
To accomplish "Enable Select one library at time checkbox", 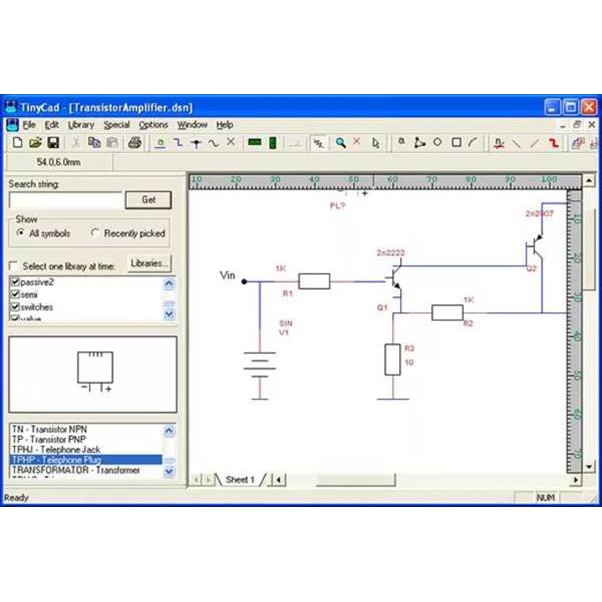I will coord(13,266).
